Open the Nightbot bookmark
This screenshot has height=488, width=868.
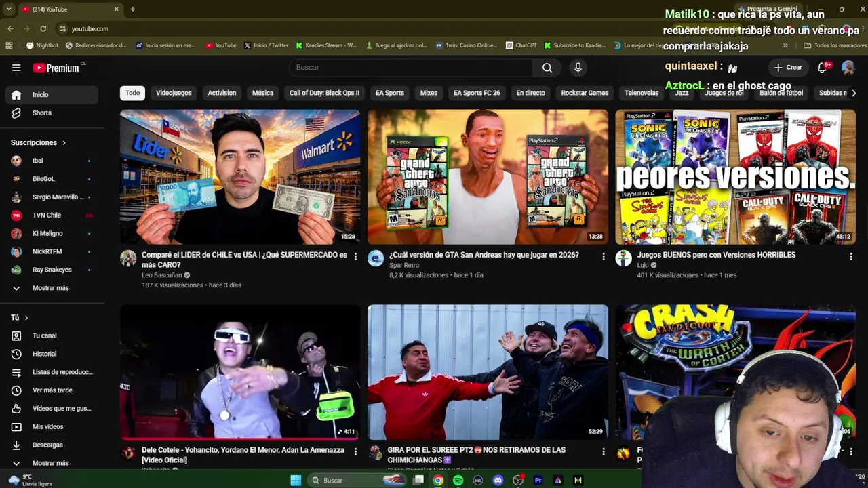coord(42,45)
